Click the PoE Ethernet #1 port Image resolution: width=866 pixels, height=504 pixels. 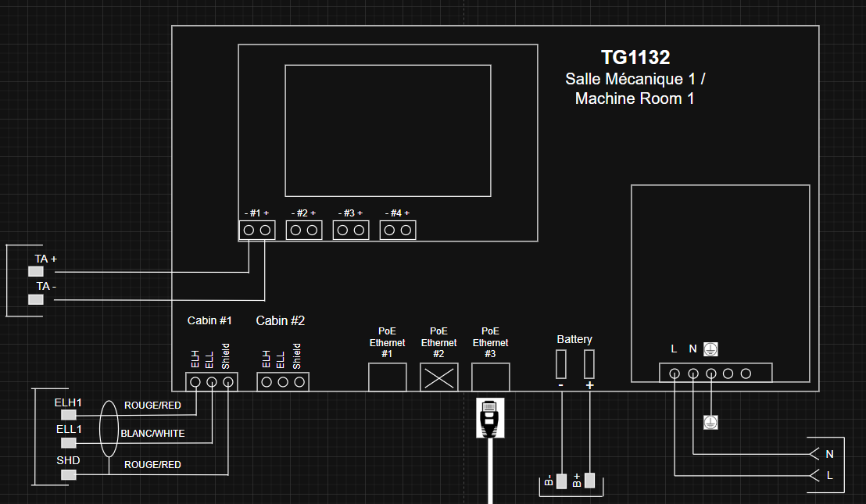click(387, 377)
